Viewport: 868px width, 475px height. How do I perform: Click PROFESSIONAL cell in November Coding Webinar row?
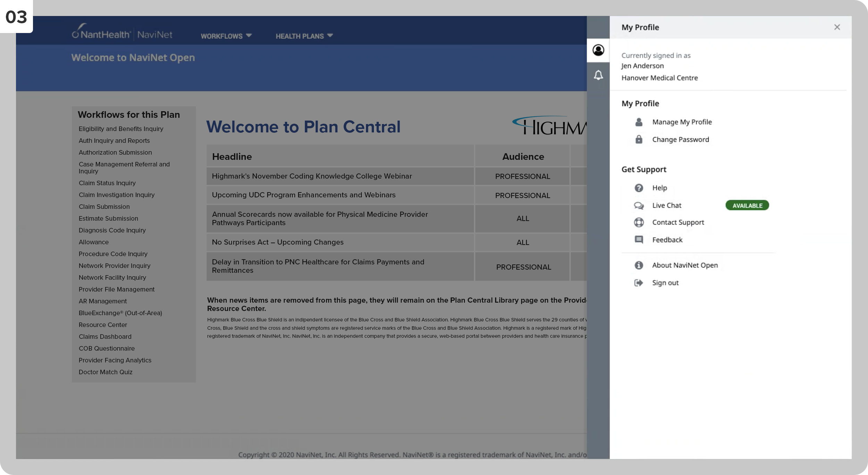click(x=523, y=177)
